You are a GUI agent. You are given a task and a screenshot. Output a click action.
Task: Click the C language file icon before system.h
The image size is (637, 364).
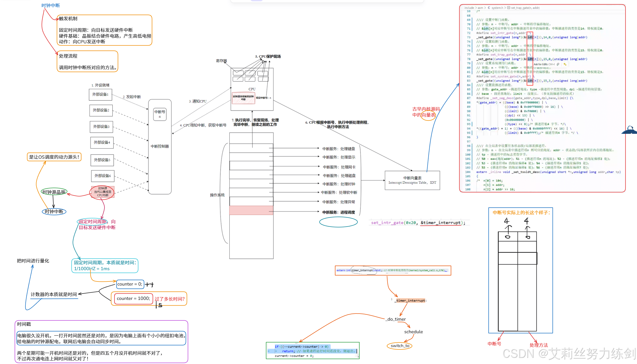coord(489,8)
